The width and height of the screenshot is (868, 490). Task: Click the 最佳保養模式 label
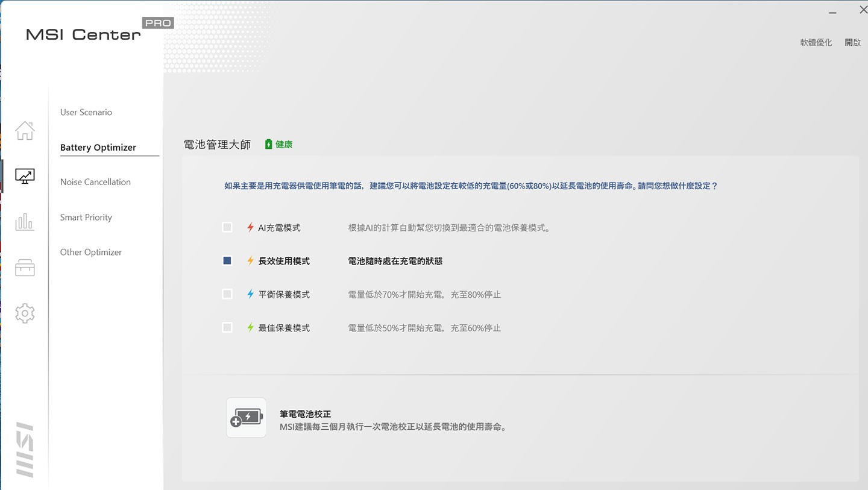point(284,328)
